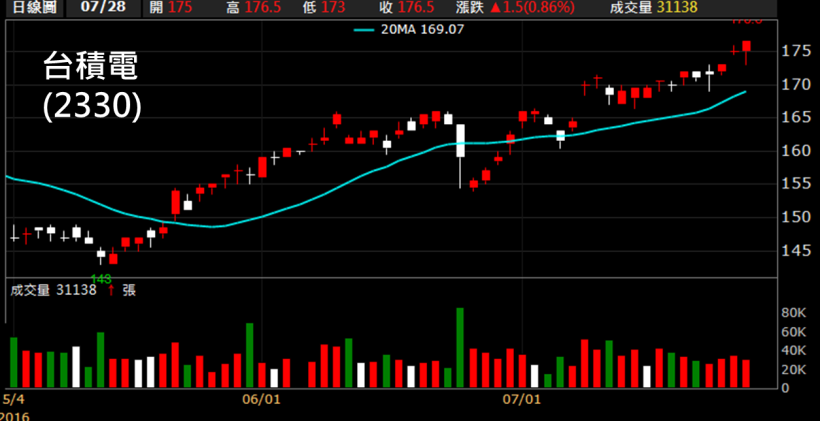Click the 高 176.5 high price value
This screenshot has width=820, height=421.
click(252, 7)
